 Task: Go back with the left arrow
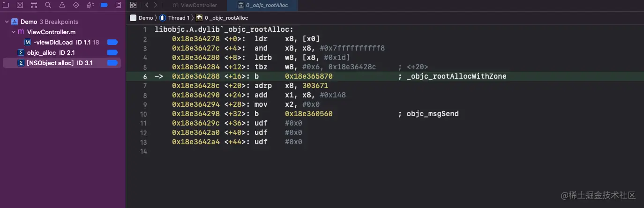click(x=147, y=5)
